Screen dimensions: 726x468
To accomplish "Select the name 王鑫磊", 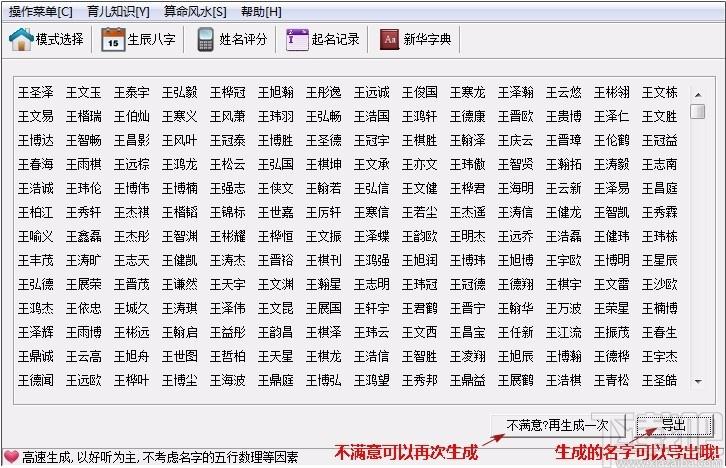I will point(83,237).
